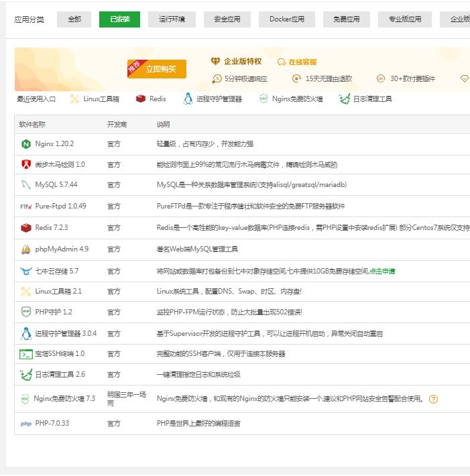
Task: Click the 七牛云存储 bull icon
Action: (x=26, y=271)
